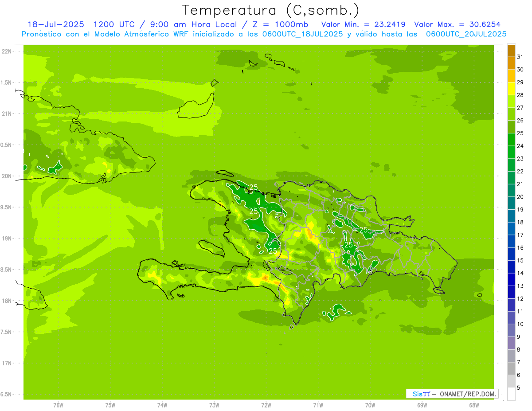Click the colorbar value '26'
532x411 pixels.
point(520,120)
